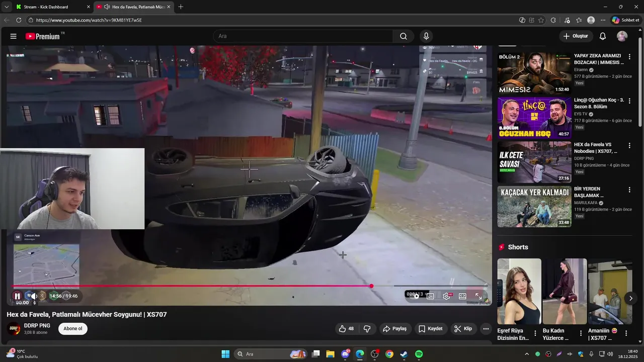Toggle autoplay switch in player
This screenshot has width=644, height=362.
tap(416, 296)
